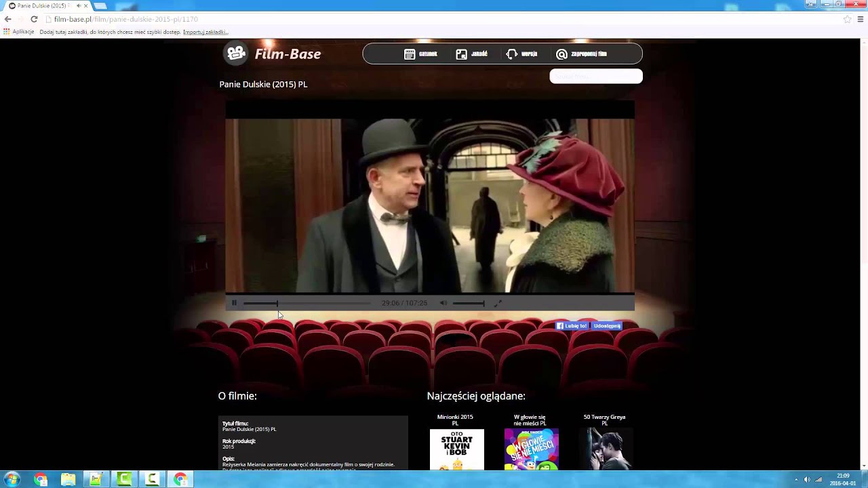Viewport: 868px width, 488px height.
Task: Click the system tray volume icon
Action: (807, 480)
